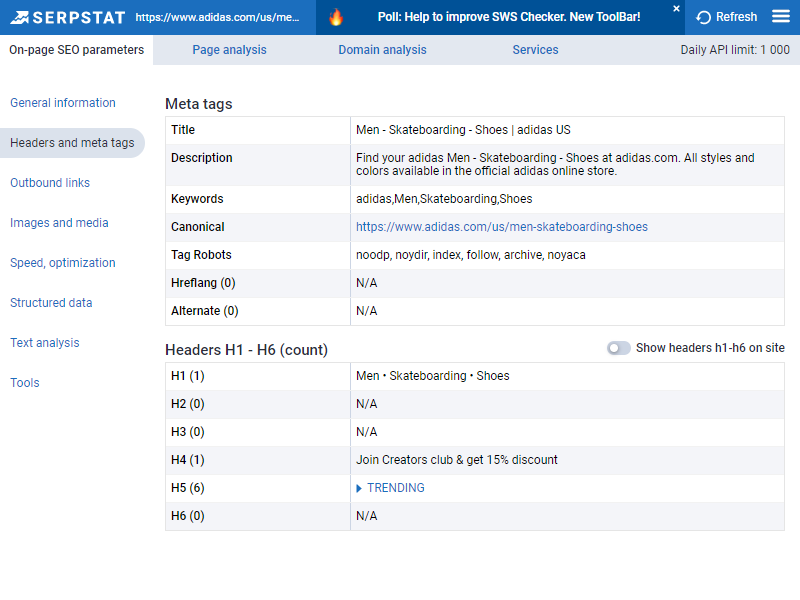Open Speed, optimization section

click(x=63, y=263)
